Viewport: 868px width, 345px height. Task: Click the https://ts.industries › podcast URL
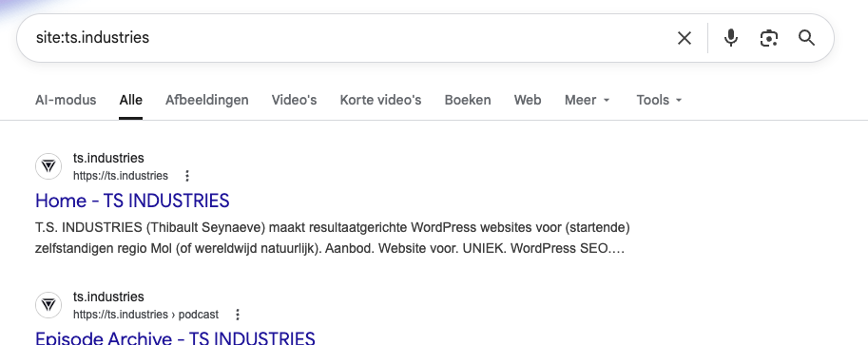pos(145,315)
